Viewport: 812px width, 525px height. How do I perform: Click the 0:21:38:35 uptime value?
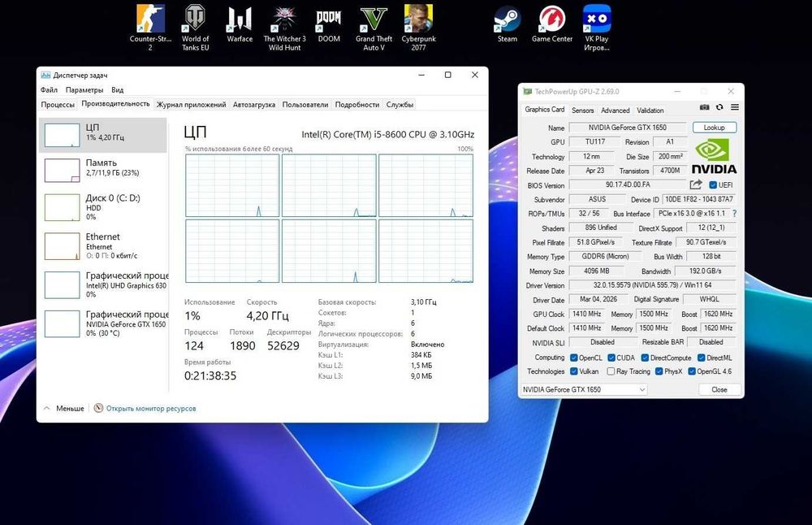click(x=210, y=375)
